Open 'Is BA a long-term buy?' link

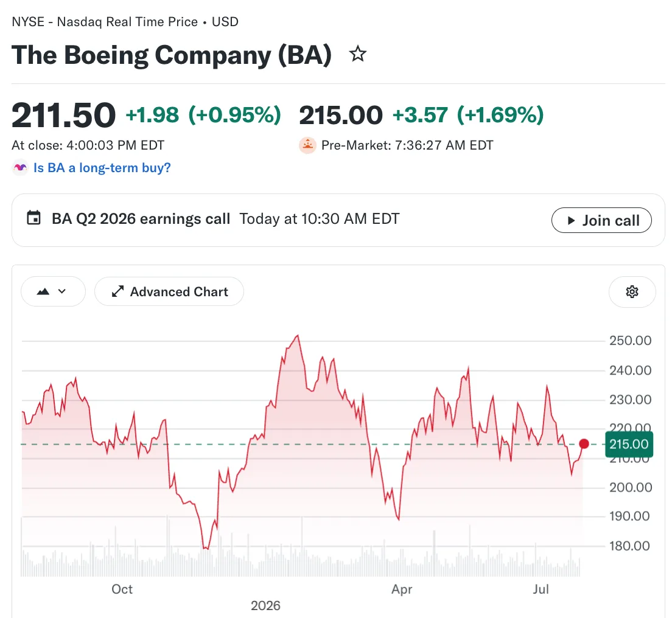tap(102, 167)
